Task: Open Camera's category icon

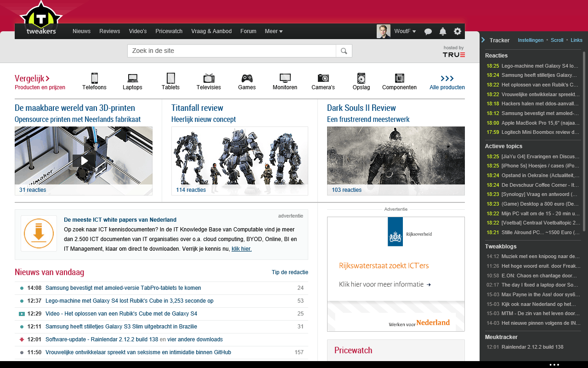Action: click(323, 78)
